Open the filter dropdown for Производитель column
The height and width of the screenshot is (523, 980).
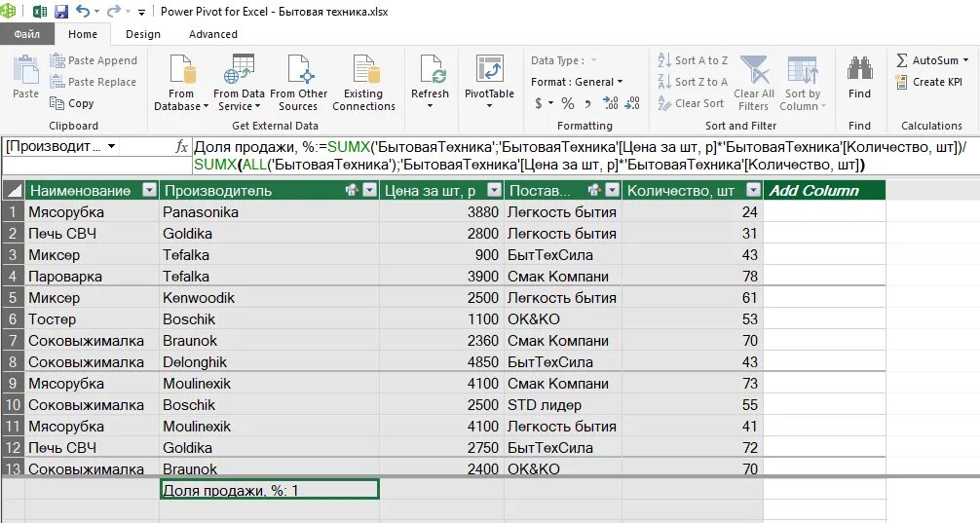point(370,191)
